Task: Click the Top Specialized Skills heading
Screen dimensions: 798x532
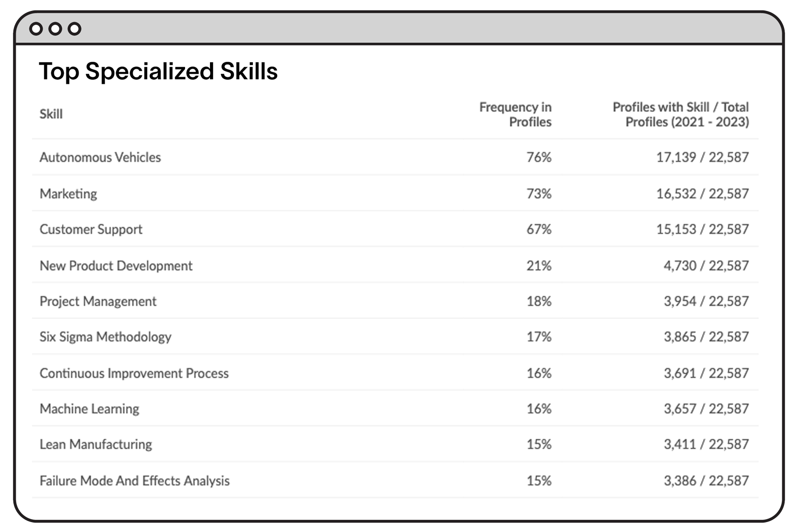Action: point(158,71)
